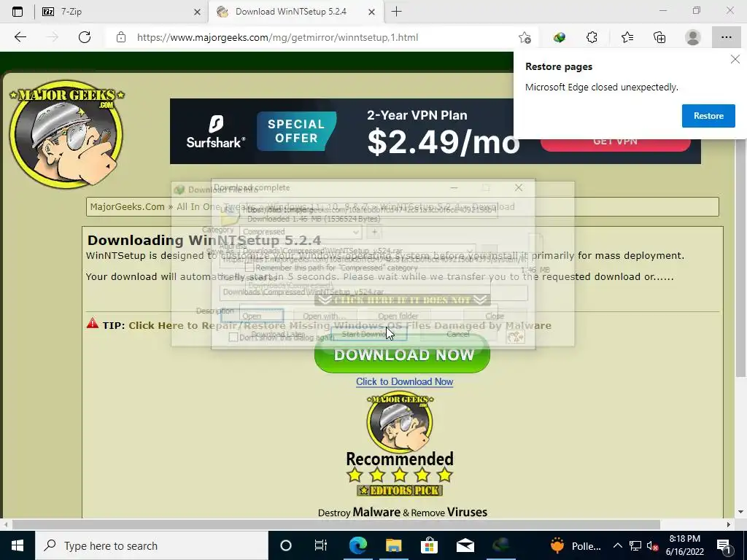Switch to the 7-Zip tab
Screen dimensions: 747x560
122,12
